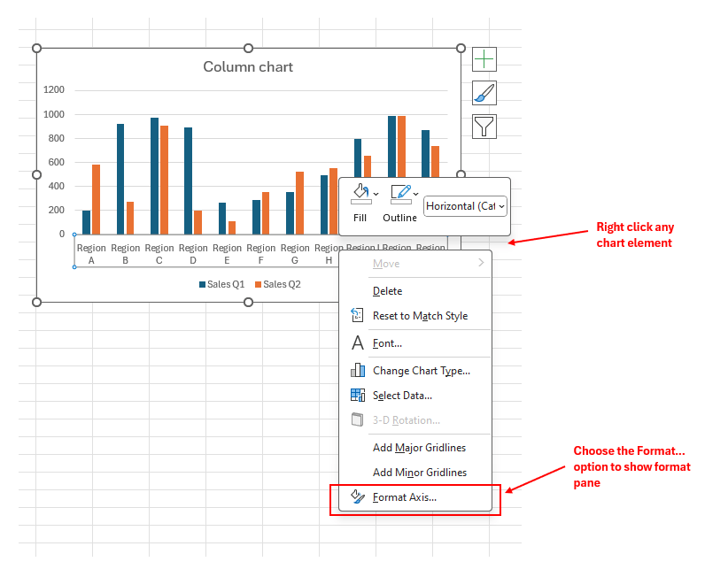
Task: Open the Chart Filters funnel button
Action: [484, 127]
